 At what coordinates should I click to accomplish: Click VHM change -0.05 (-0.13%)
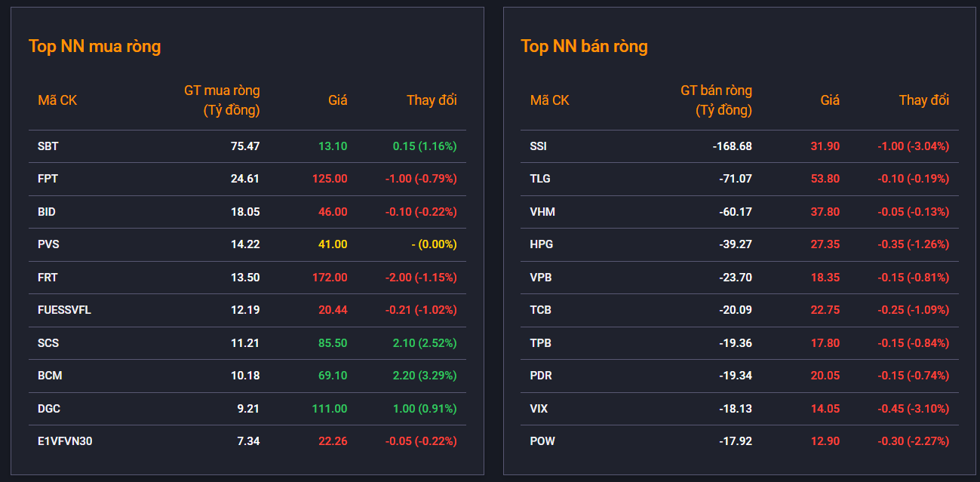914,212
